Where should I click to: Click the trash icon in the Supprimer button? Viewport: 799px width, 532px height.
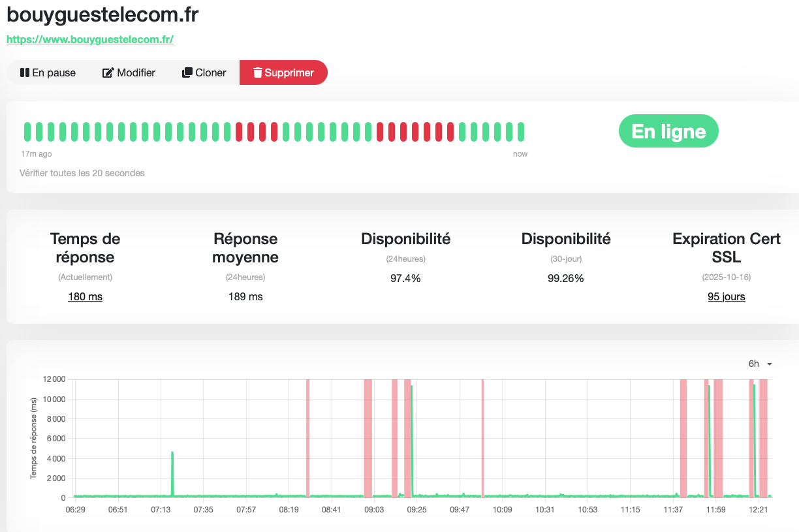click(258, 72)
